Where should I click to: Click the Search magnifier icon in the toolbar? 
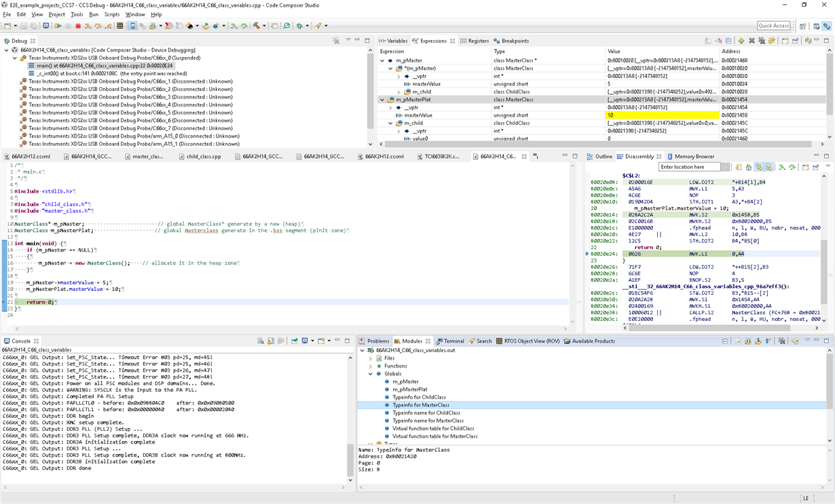(286, 26)
